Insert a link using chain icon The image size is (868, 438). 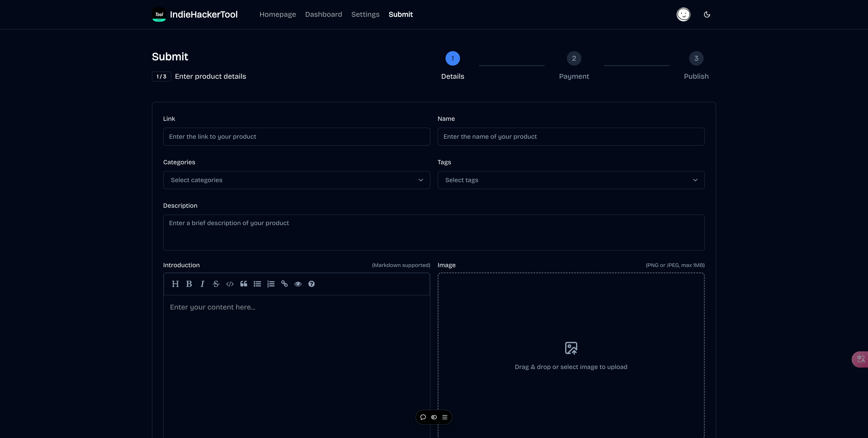pos(284,284)
